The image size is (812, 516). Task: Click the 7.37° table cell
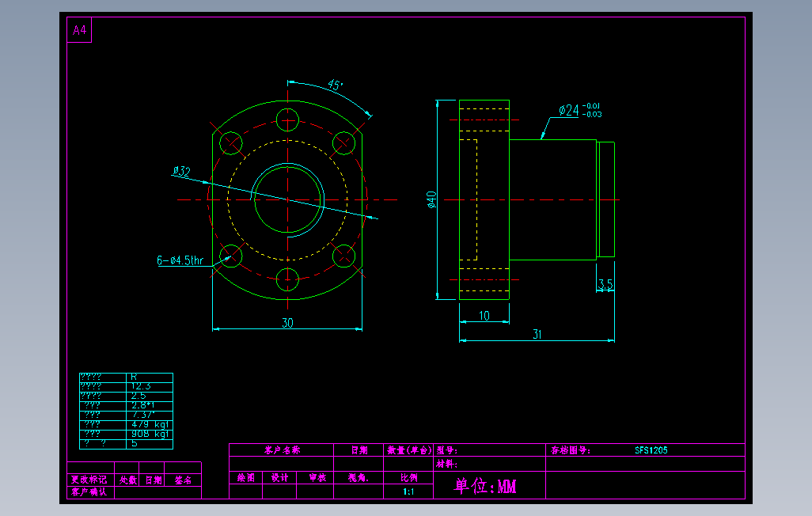pos(150,415)
